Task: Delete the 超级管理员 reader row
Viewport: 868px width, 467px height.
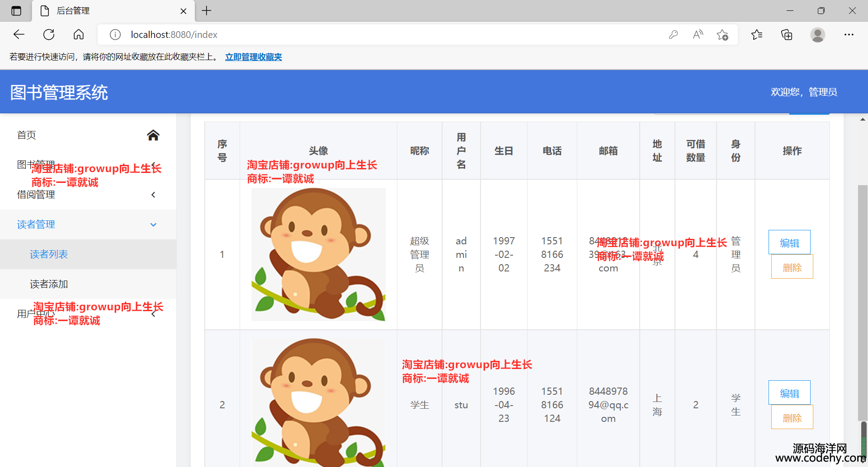Action: [x=792, y=267]
